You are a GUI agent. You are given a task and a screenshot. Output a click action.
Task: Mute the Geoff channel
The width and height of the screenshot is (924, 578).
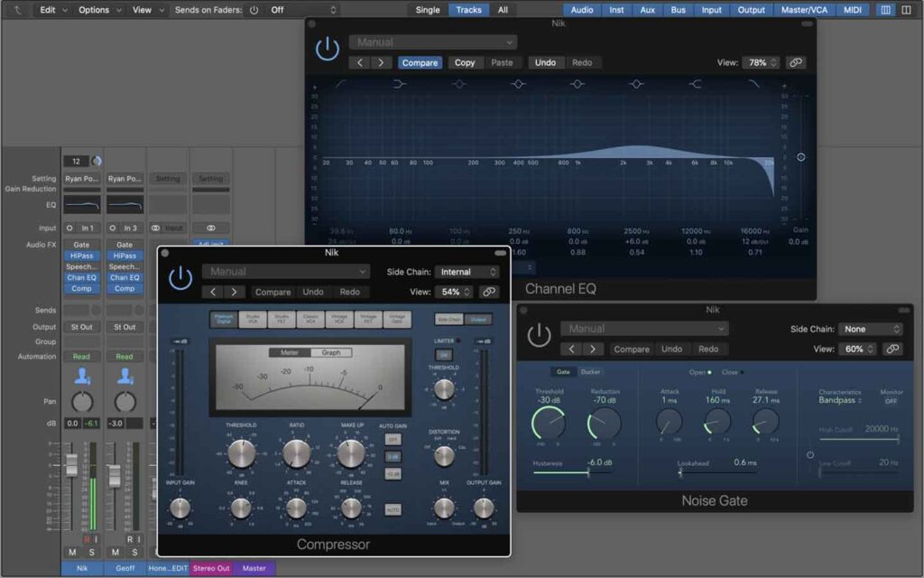coord(115,552)
